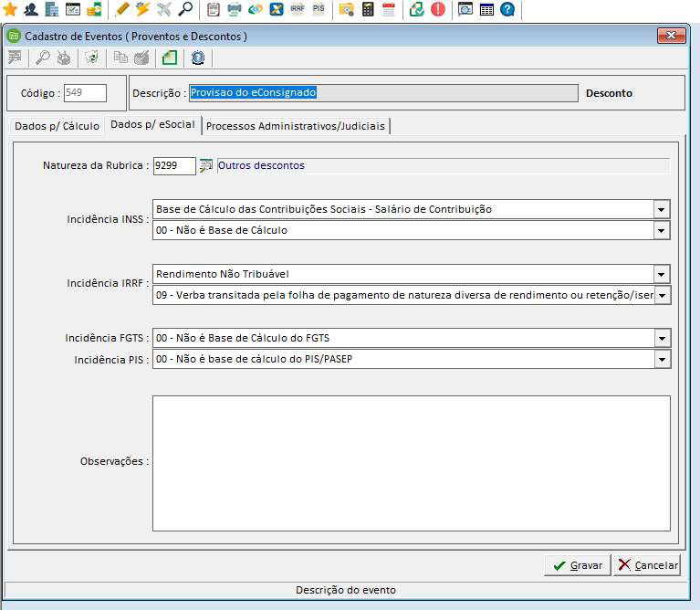Viewport: 700px width, 610px height.
Task: Expand Incidência INSS base type dropdown
Action: [x=662, y=209]
